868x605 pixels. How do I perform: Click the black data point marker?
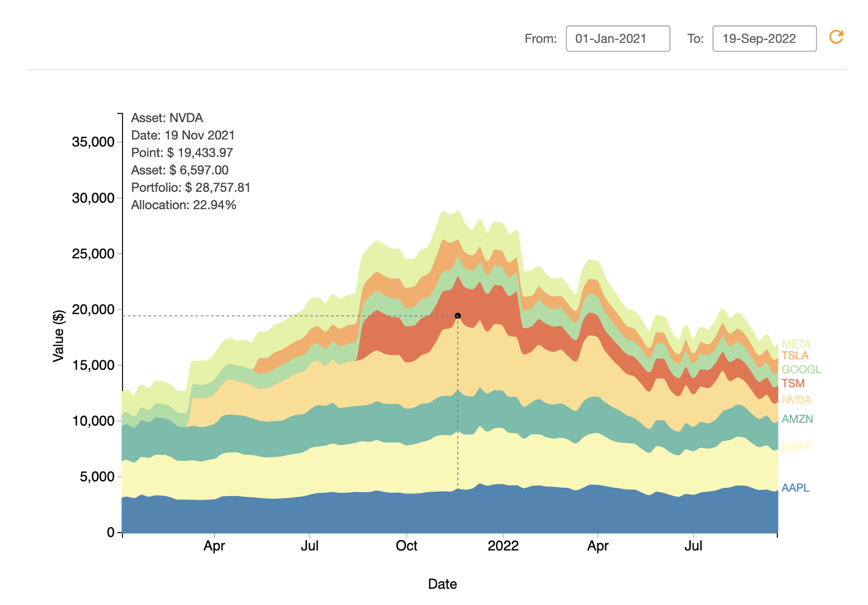(x=458, y=316)
